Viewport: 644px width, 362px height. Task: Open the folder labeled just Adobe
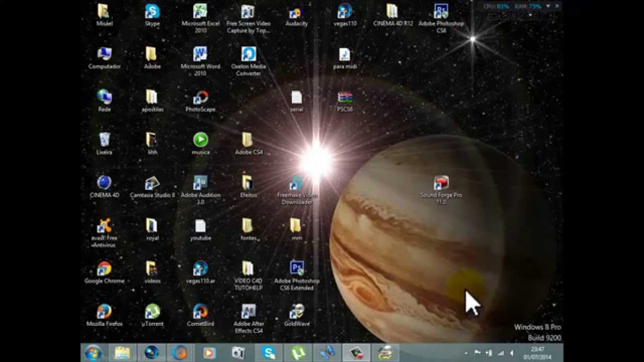[152, 58]
